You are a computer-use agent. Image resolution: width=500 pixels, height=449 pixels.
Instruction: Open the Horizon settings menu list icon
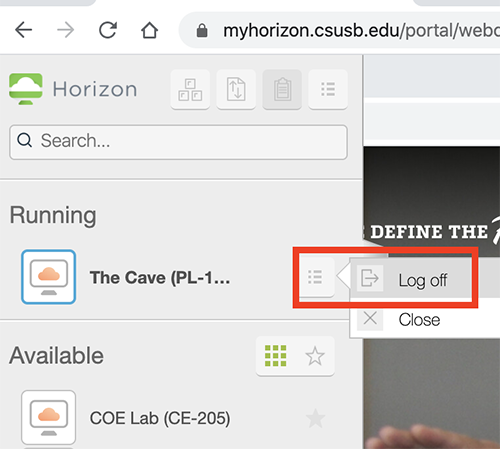[x=328, y=89]
